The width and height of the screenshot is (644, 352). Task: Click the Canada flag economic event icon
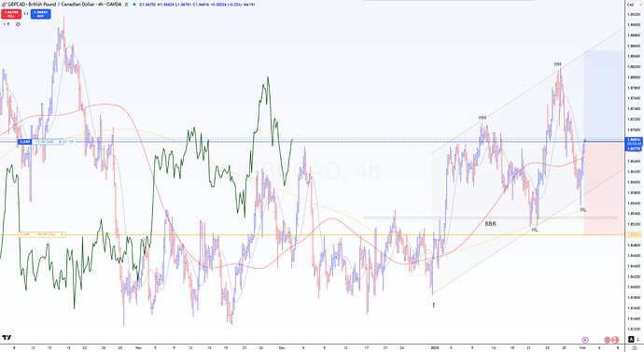[615, 340]
